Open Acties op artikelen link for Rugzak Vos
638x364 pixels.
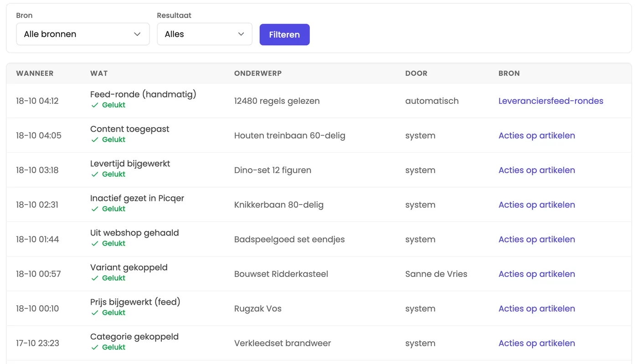[536, 308]
